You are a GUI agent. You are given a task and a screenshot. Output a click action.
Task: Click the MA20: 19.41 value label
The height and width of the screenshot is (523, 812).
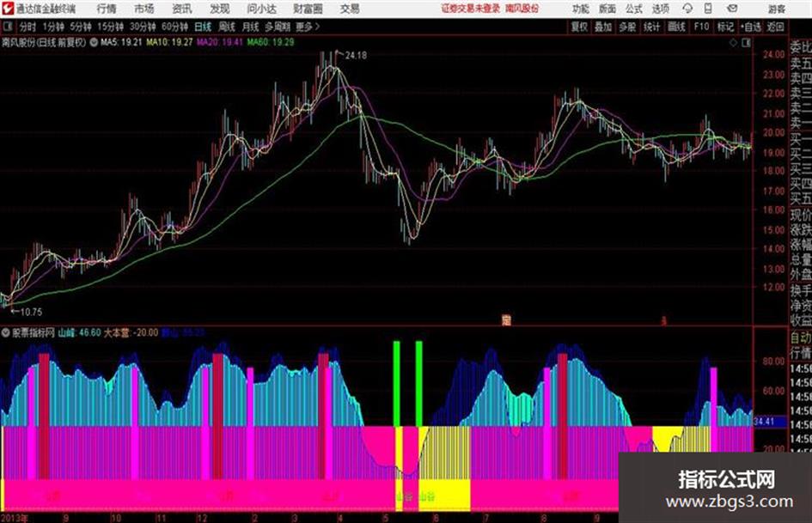[x=220, y=42]
